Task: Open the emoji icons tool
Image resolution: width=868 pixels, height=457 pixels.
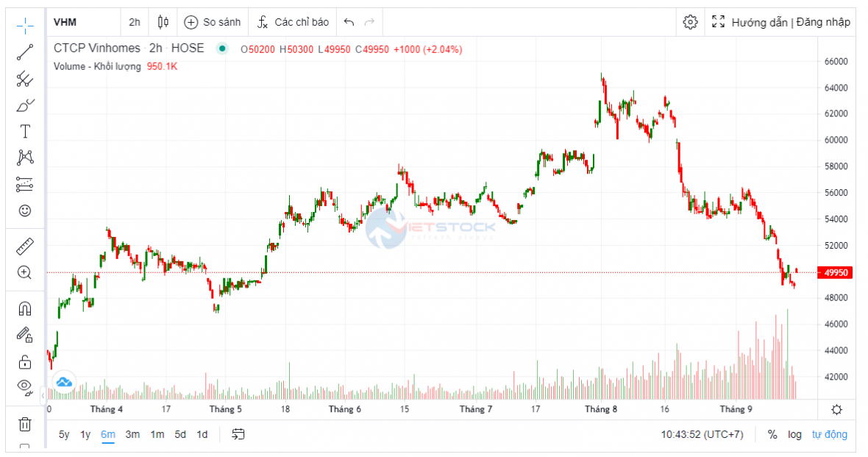Action: (25, 211)
